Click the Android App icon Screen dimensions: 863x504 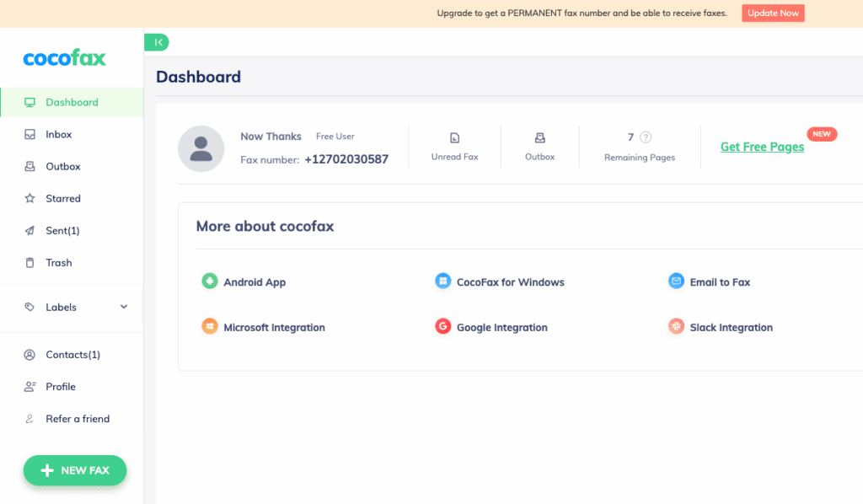pyautogui.click(x=209, y=281)
